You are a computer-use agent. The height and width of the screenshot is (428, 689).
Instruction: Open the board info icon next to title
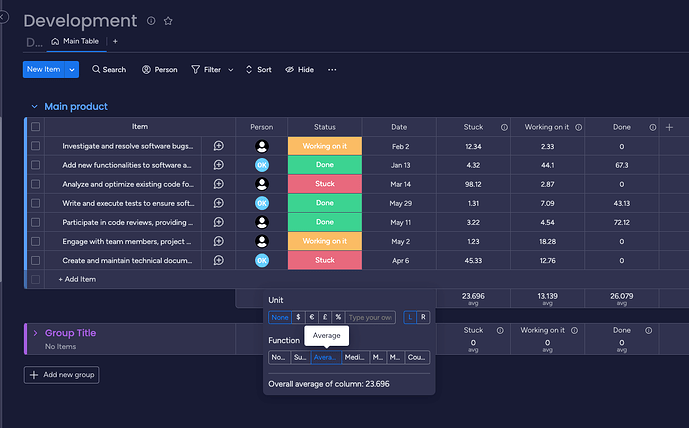pos(151,21)
